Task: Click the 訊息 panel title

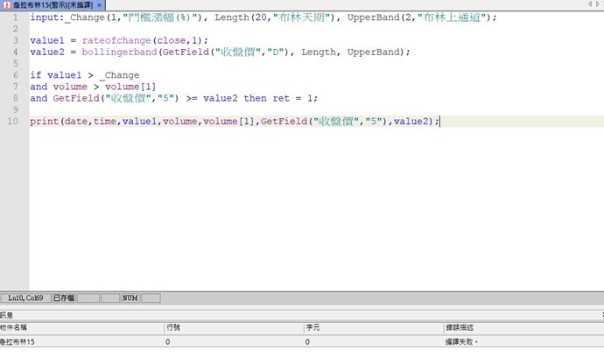Action: [x=7, y=313]
